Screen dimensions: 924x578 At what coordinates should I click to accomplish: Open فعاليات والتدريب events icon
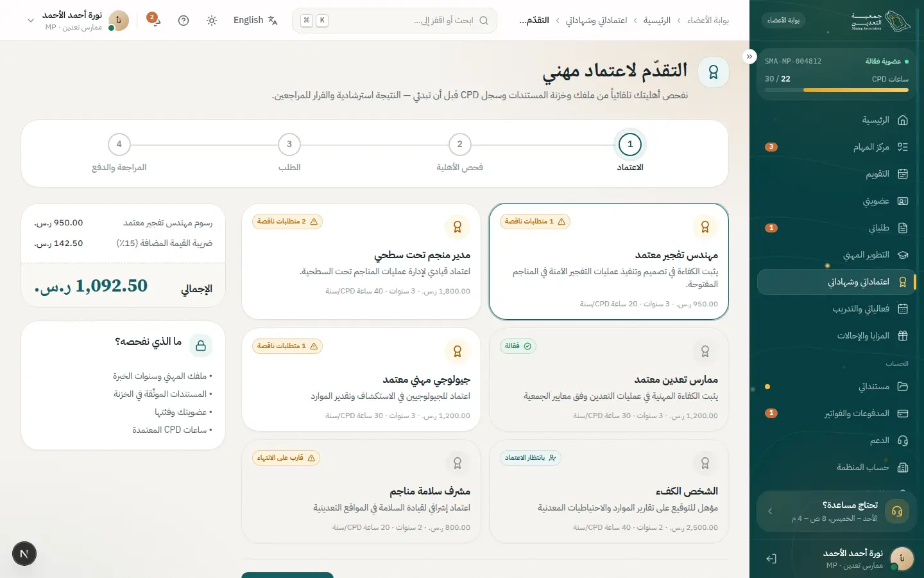tap(903, 309)
